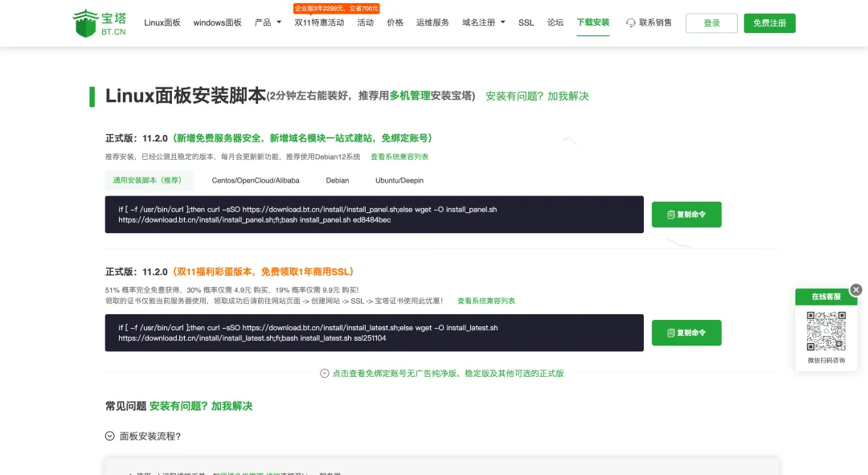Screen dimensions: 868x475
Task: Expand the 域名注册 dropdown menu
Action: (483, 23)
